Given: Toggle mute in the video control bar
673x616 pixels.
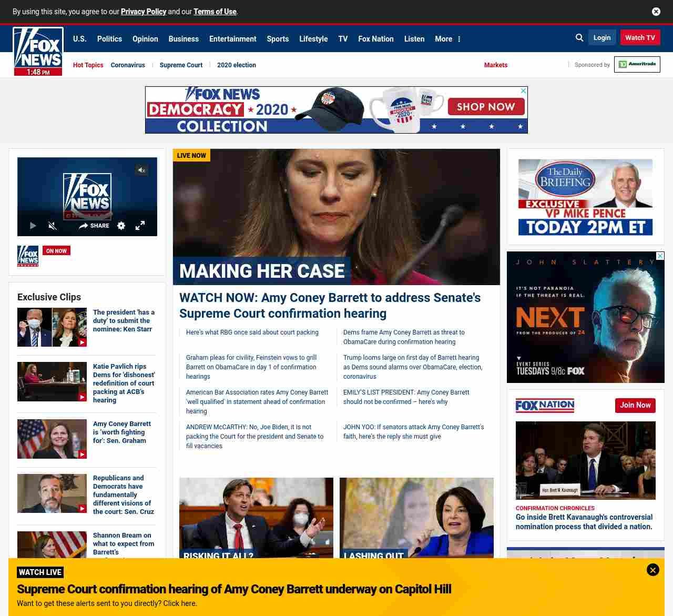Looking at the screenshot, I should click(52, 226).
